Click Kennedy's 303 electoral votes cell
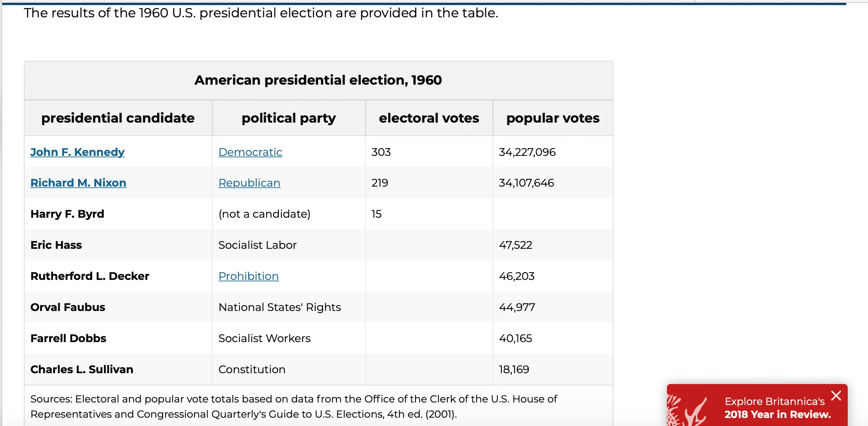This screenshot has height=426, width=868. 381,152
